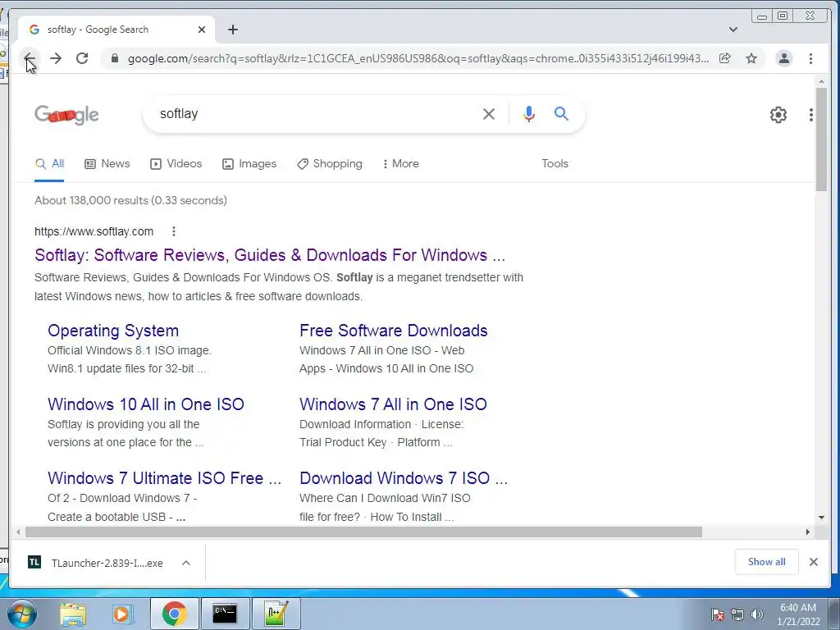Open a new tab with the plus button

(x=232, y=30)
